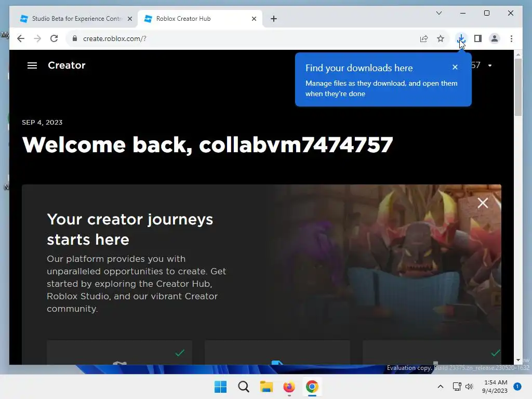Open Windows Start menu
Image resolution: width=532 pixels, height=399 pixels.
click(220, 387)
